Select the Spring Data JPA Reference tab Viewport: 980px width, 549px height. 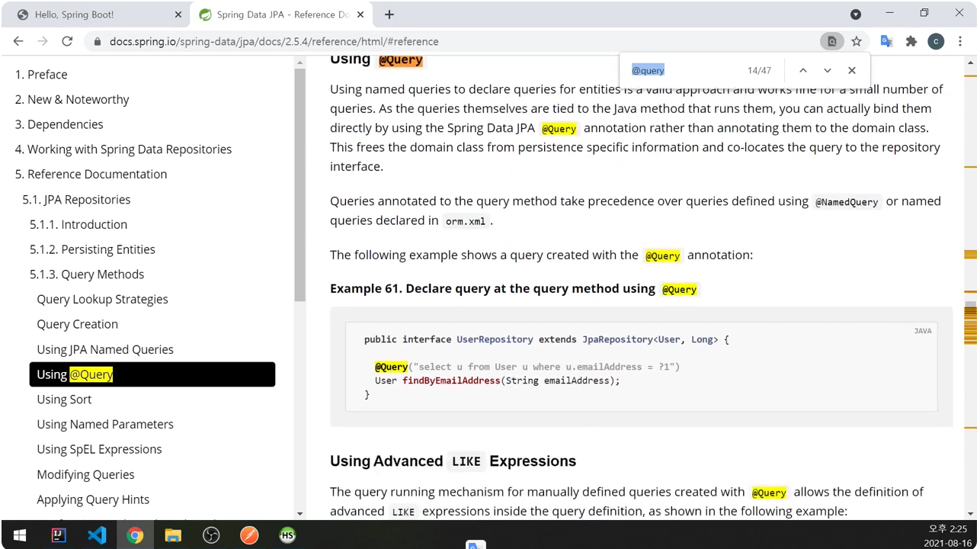pyautogui.click(x=281, y=14)
